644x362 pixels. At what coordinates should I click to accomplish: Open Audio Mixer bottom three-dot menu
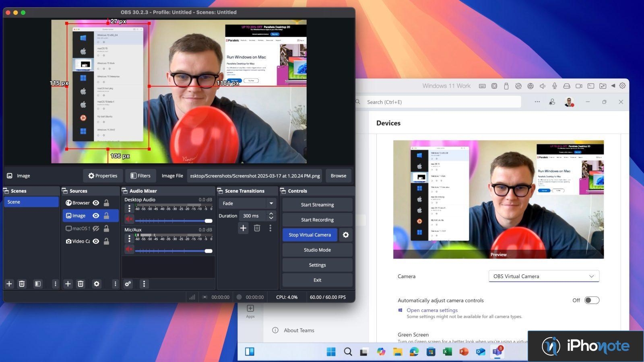point(144,284)
